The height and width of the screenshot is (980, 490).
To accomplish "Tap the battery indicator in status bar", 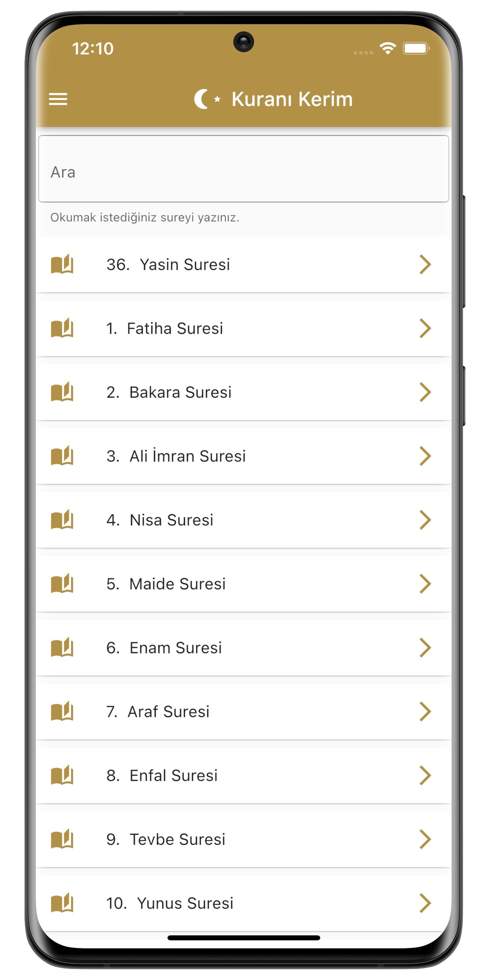I will coord(416,48).
